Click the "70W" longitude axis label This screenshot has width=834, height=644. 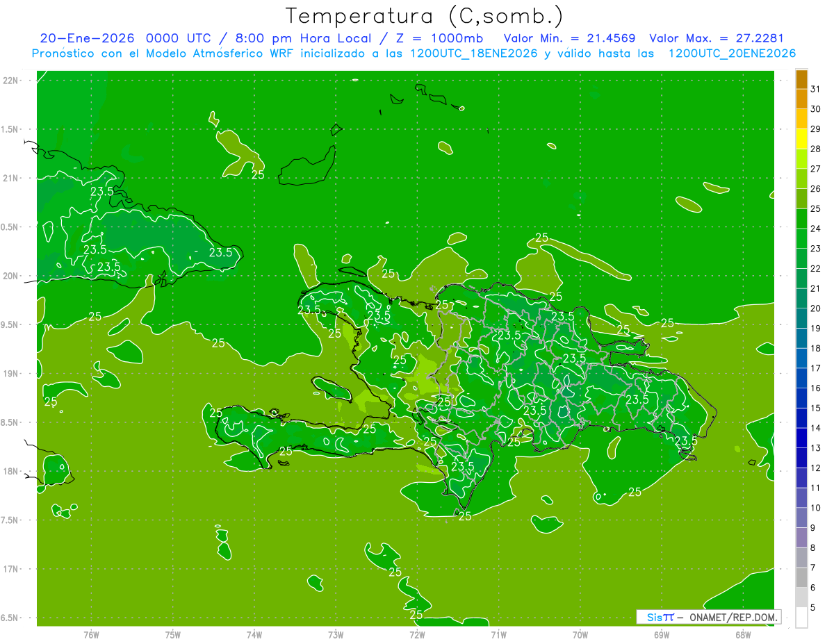coord(580,635)
